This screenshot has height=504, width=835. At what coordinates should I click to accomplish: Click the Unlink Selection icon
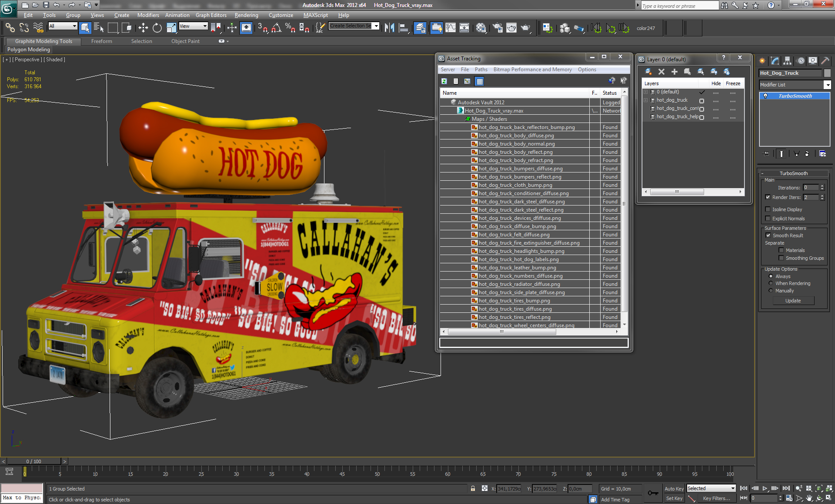24,28
